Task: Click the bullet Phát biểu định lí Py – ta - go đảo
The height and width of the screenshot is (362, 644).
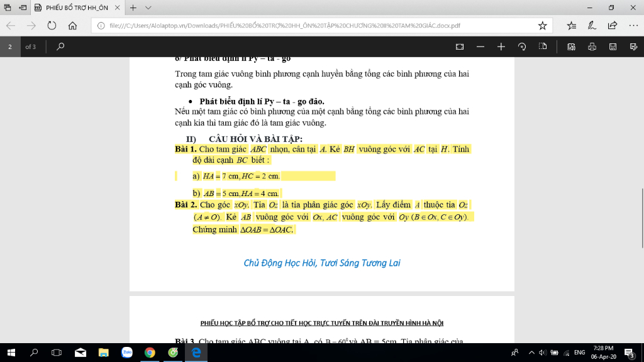Action: [x=262, y=101]
